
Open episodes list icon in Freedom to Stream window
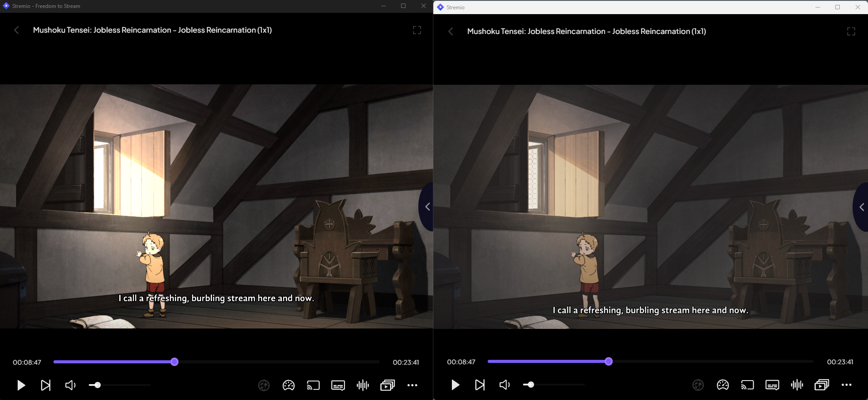[x=387, y=385]
